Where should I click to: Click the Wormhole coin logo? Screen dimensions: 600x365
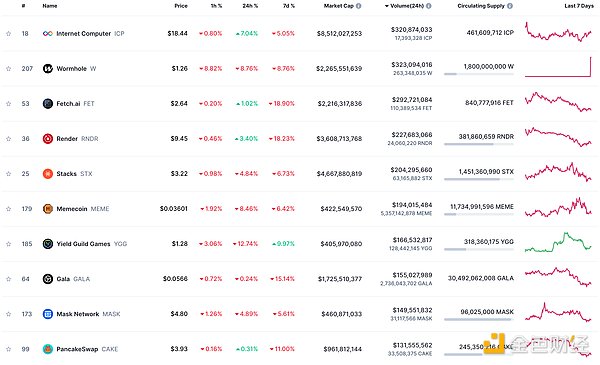48,68
